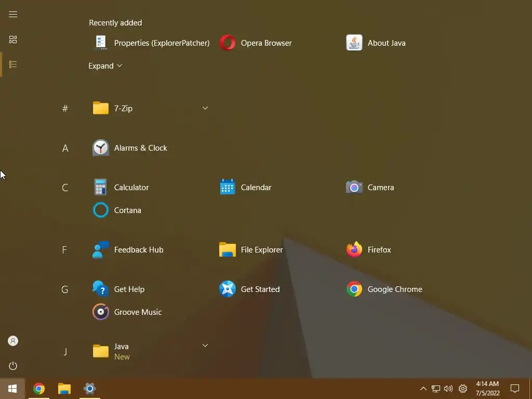Expand the Start hamburger menu
Viewport: 532px width, 399px height.
click(13, 14)
